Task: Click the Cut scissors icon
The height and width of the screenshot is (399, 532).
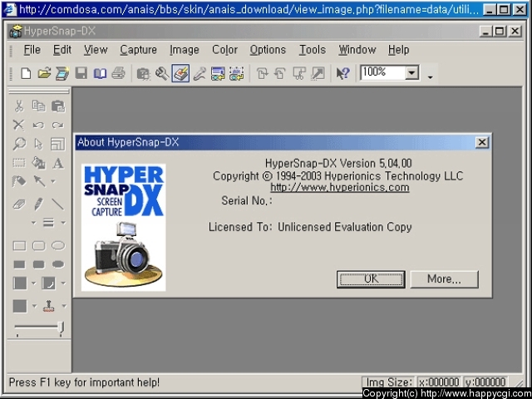Action: click(x=19, y=106)
